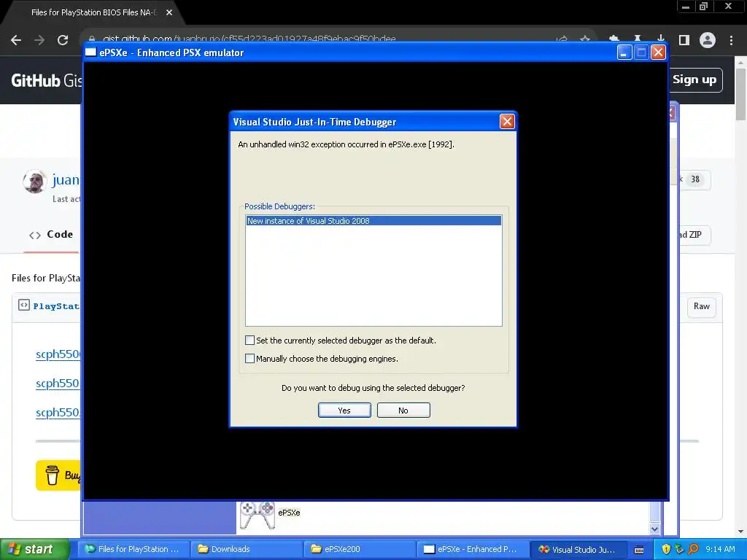Restore down the Chrome browser window

point(703,6)
